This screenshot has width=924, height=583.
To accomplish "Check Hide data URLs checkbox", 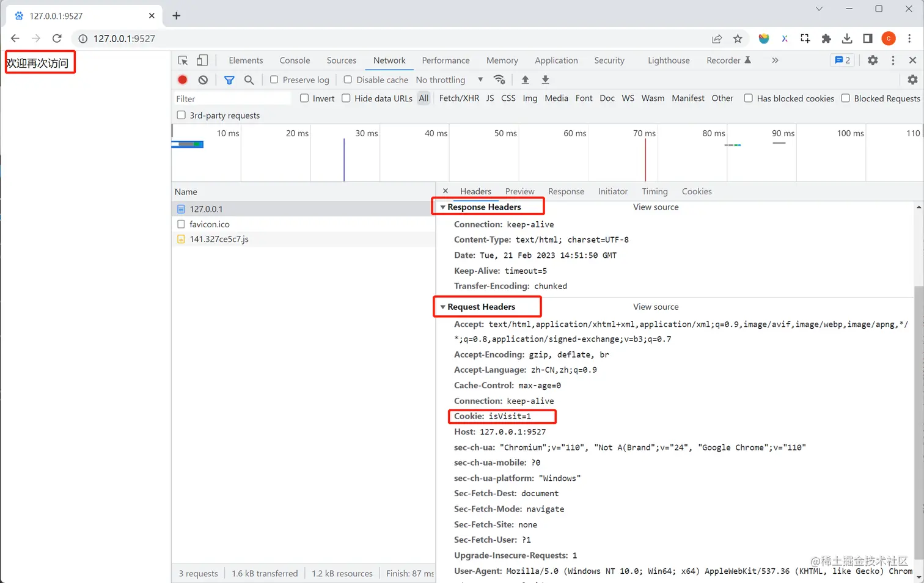I will coord(346,98).
